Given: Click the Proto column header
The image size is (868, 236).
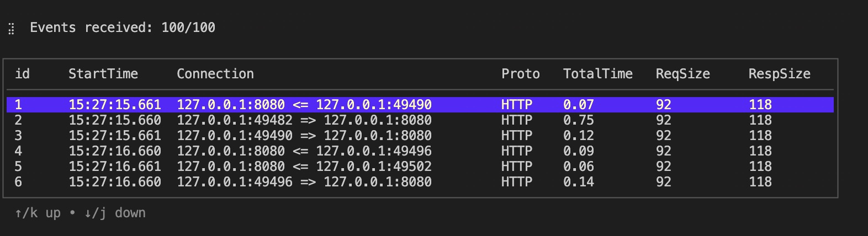Looking at the screenshot, I should [x=520, y=74].
